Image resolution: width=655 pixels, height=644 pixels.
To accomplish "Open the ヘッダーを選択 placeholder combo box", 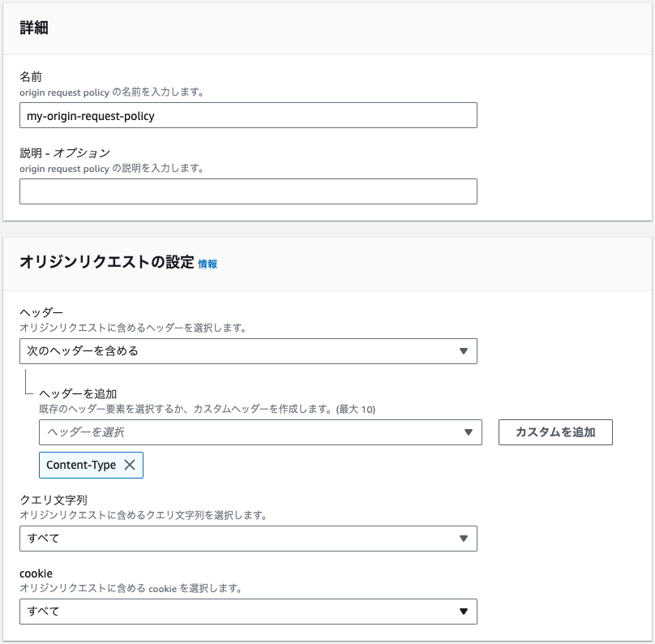I will (260, 432).
